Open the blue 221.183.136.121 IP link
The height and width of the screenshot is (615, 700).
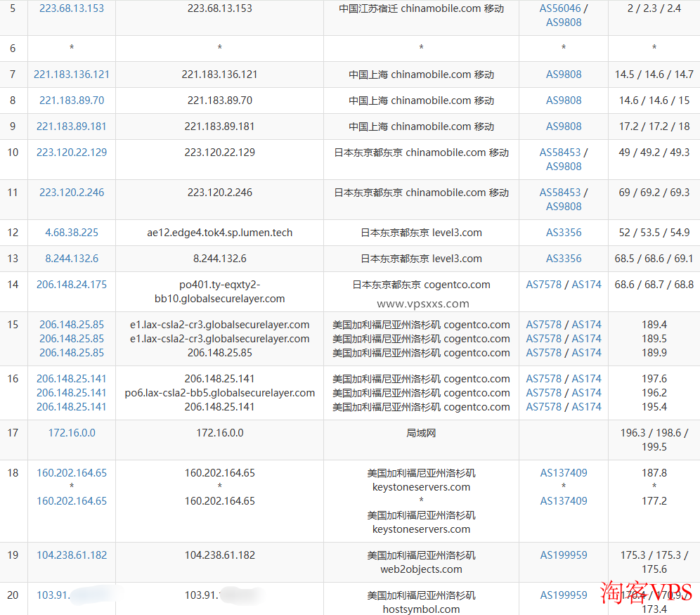[72, 75]
